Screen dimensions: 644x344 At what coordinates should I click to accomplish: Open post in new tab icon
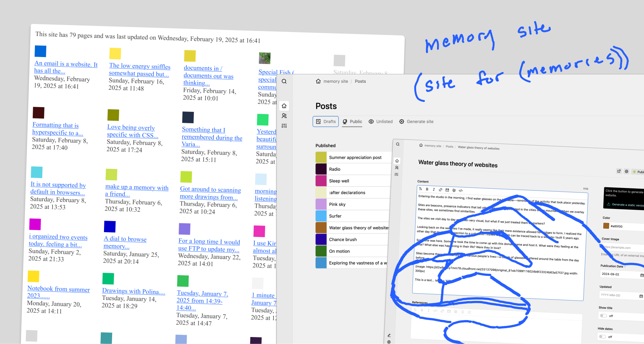coord(619,171)
